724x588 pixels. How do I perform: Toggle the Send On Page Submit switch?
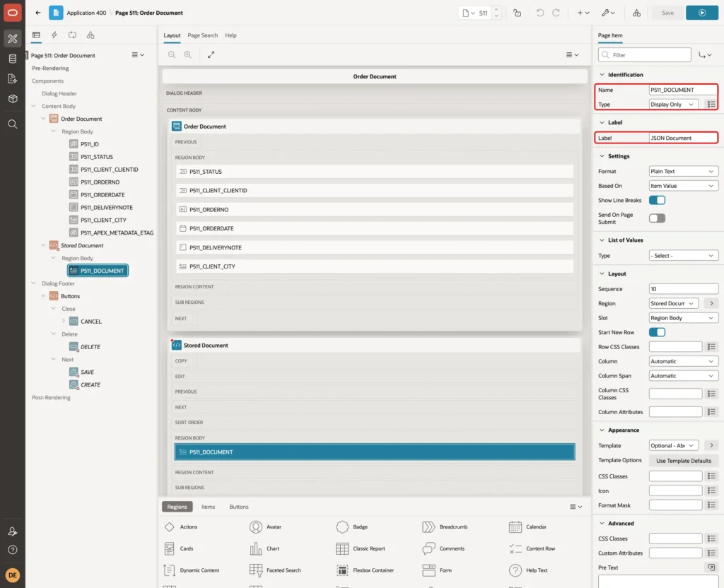657,218
